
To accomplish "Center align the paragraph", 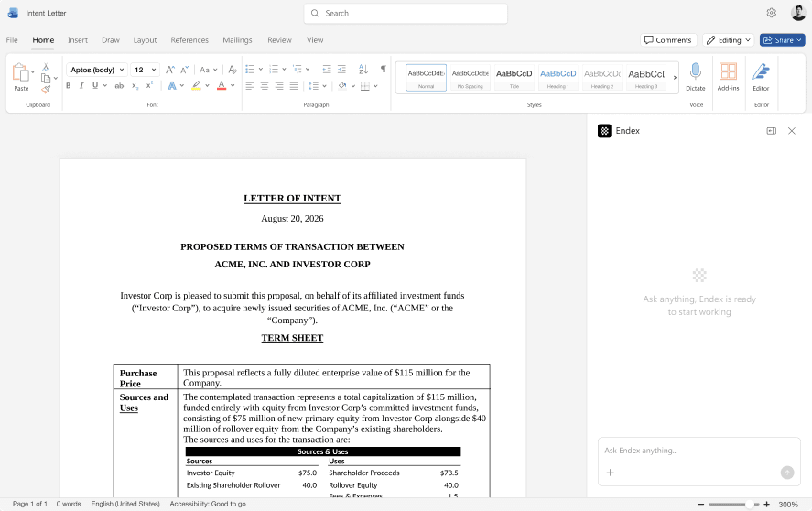I will [x=265, y=86].
